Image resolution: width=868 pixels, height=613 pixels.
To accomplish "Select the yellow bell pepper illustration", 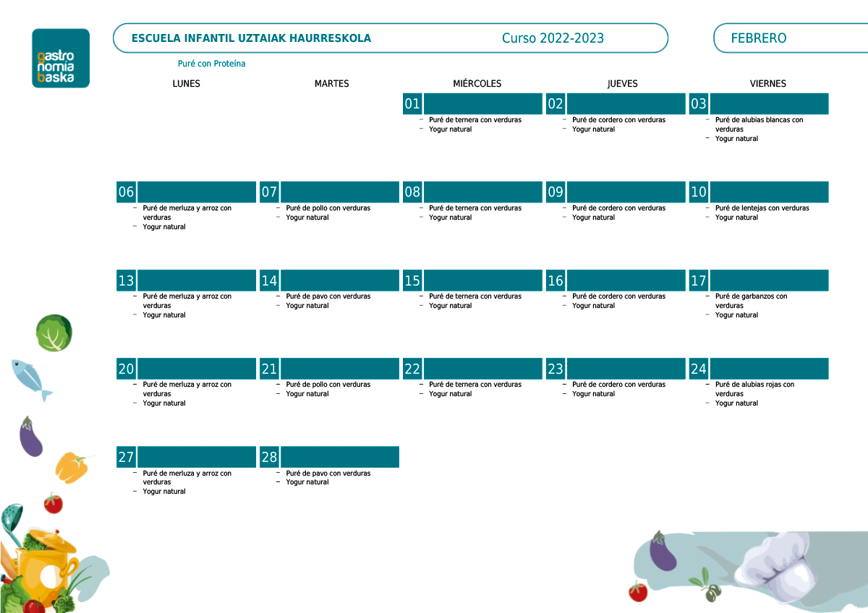I will point(72,467).
